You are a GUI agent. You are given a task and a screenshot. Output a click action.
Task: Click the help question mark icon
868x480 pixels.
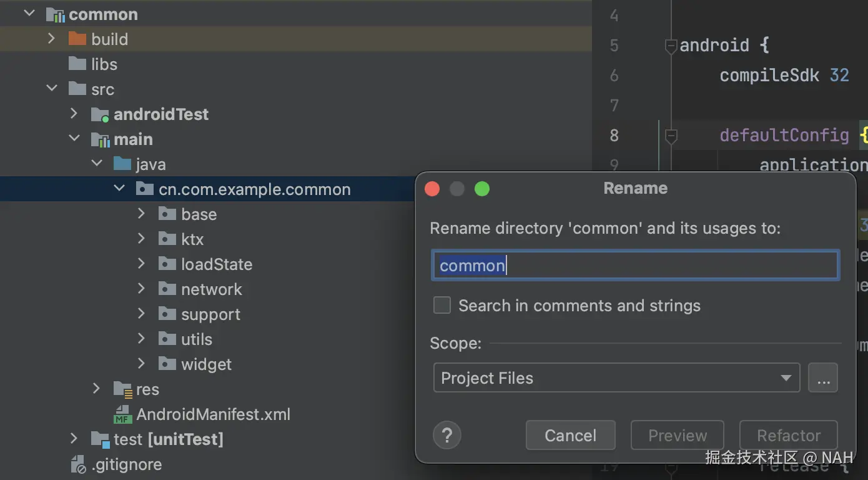pyautogui.click(x=446, y=435)
